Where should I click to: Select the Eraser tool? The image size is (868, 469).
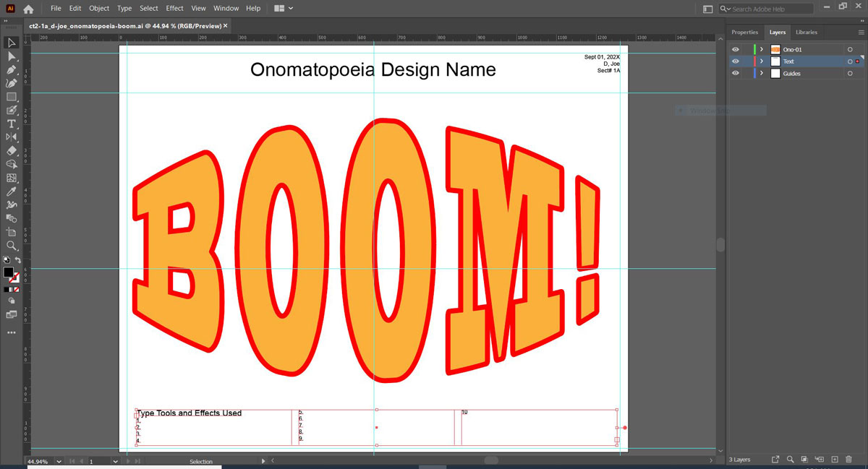pos(12,151)
